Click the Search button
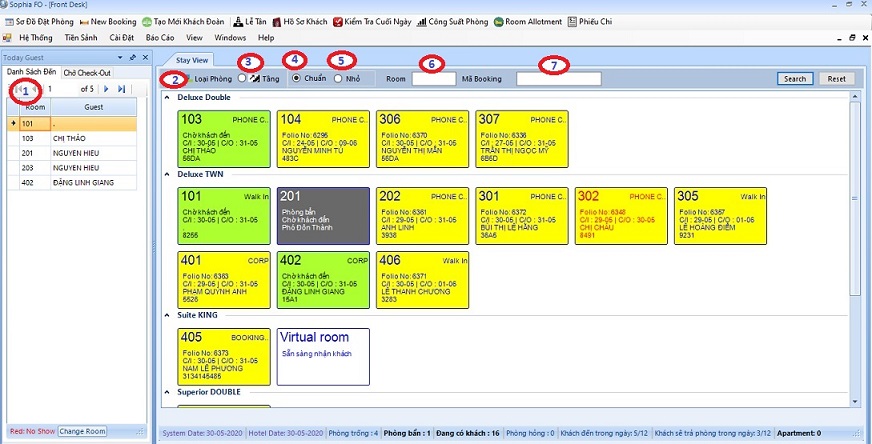The image size is (872, 444). click(795, 78)
